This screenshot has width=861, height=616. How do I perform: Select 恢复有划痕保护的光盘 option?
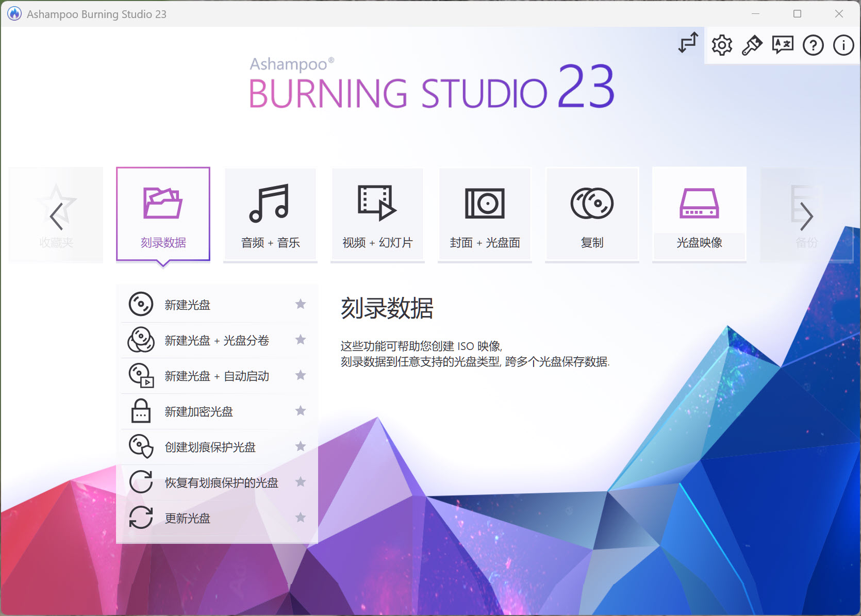(x=221, y=482)
